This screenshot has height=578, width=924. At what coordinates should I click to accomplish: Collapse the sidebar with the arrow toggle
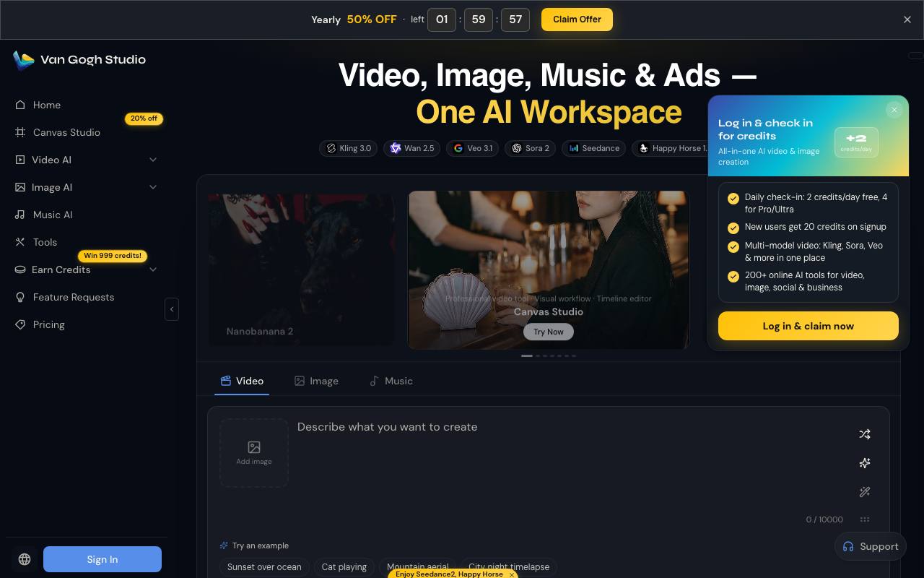click(172, 309)
